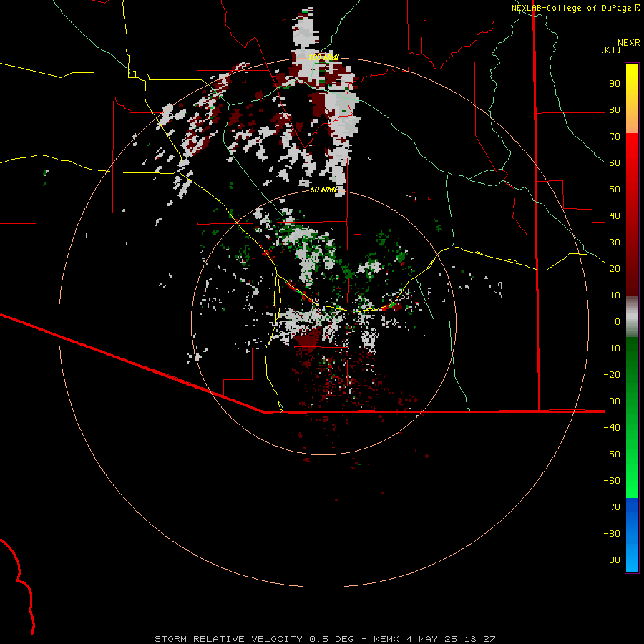
Task: Click the positive 70 knot scale label
Action: pyautogui.click(x=615, y=137)
